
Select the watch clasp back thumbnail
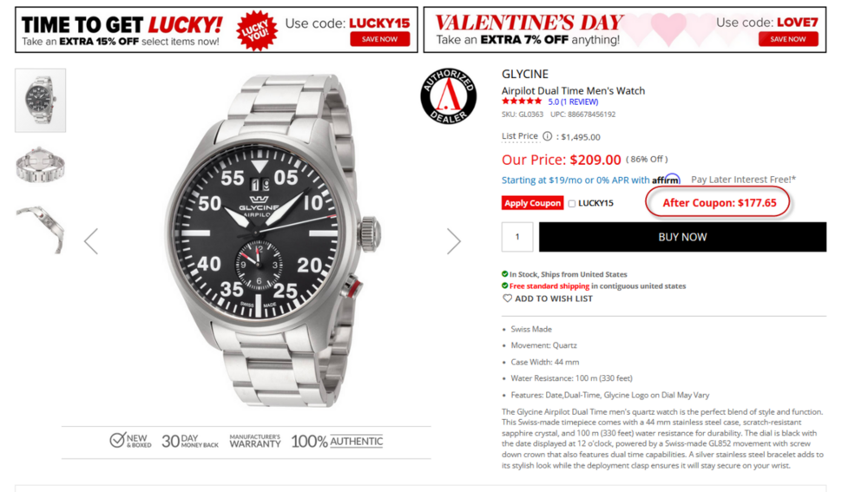point(41,164)
